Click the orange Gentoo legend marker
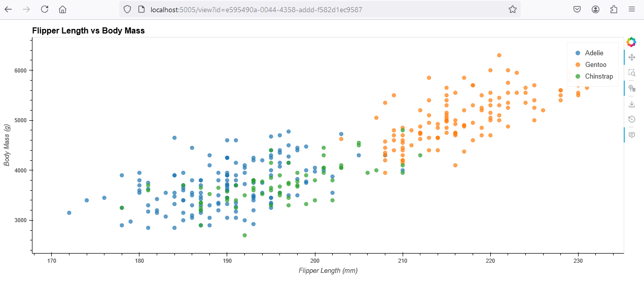644x284 pixels. coord(577,64)
